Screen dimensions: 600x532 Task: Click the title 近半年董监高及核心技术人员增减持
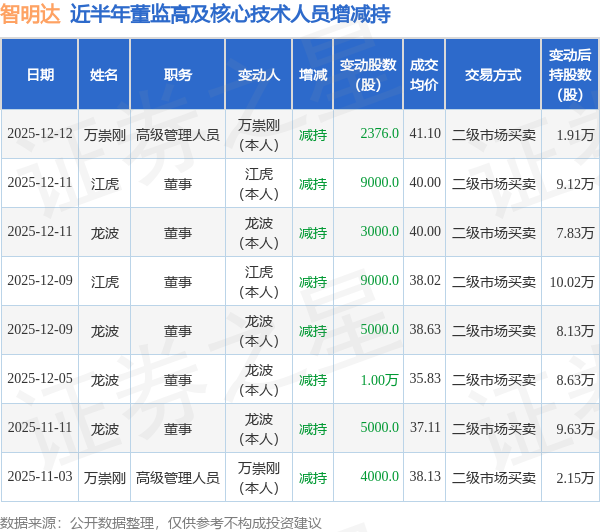pyautogui.click(x=230, y=14)
